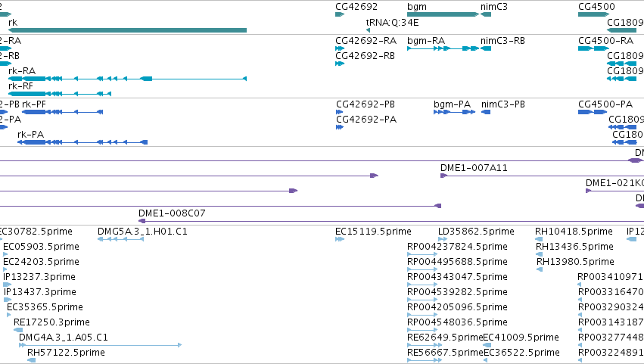Select the RP004495688.5prime EST
This screenshot has height=364, width=644.
point(422,269)
